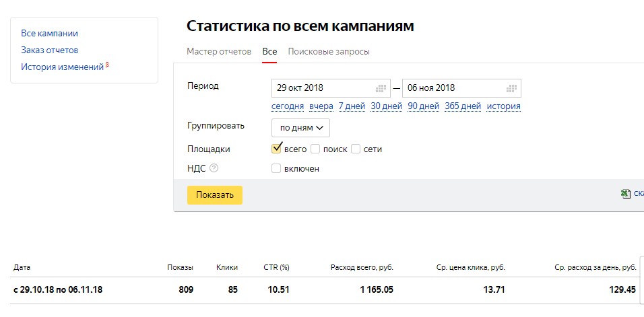Viewport: 644px width, 317px height.
Task: Enable the 'поиск' checkbox
Action: point(315,149)
